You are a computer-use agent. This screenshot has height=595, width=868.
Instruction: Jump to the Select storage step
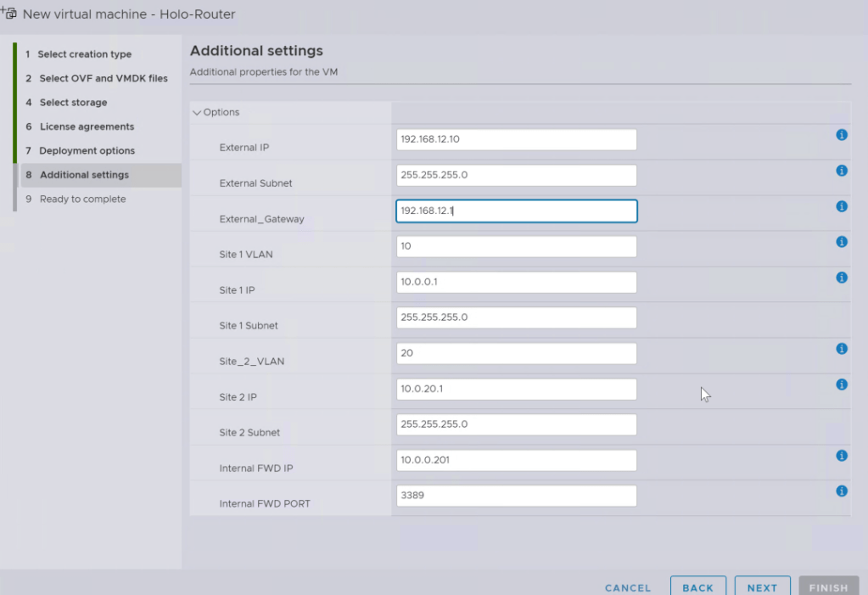coord(73,103)
